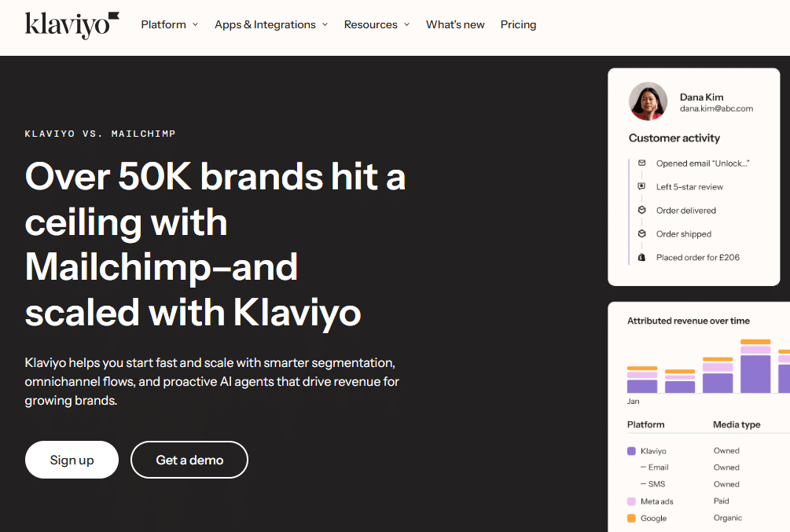The width and height of the screenshot is (790, 532).
Task: Click the envelope icon beside "Opened email"
Action: (x=641, y=163)
